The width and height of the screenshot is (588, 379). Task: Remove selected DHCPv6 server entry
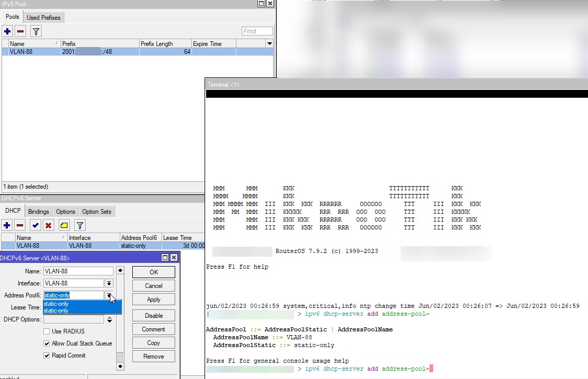pyautogui.click(x=20, y=225)
